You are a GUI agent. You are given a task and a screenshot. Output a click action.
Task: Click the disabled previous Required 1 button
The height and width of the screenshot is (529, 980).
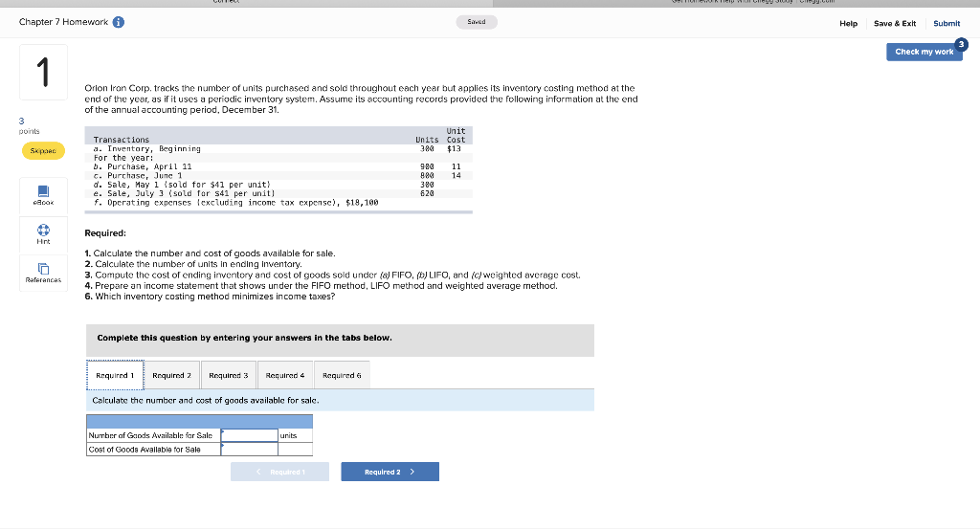pyautogui.click(x=280, y=472)
